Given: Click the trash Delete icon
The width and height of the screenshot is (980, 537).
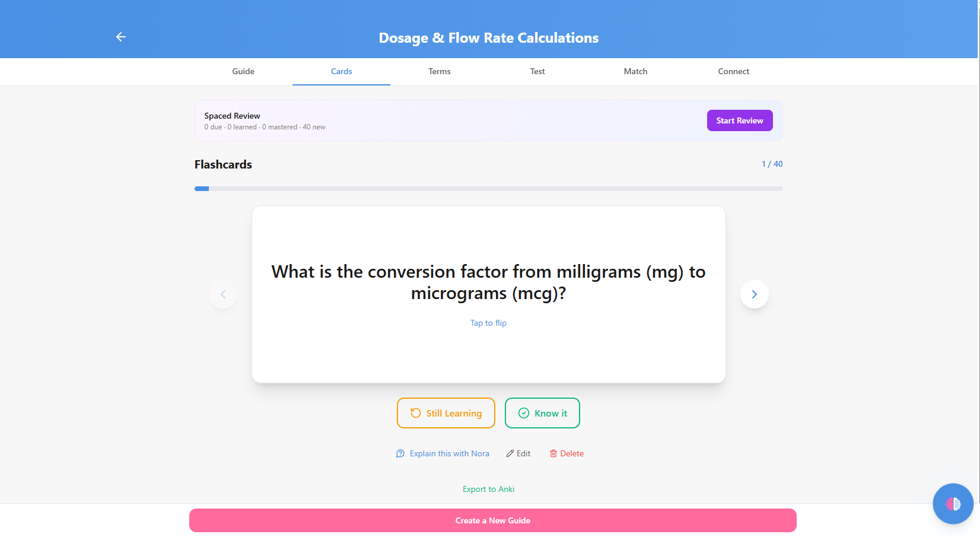Looking at the screenshot, I should coord(553,453).
